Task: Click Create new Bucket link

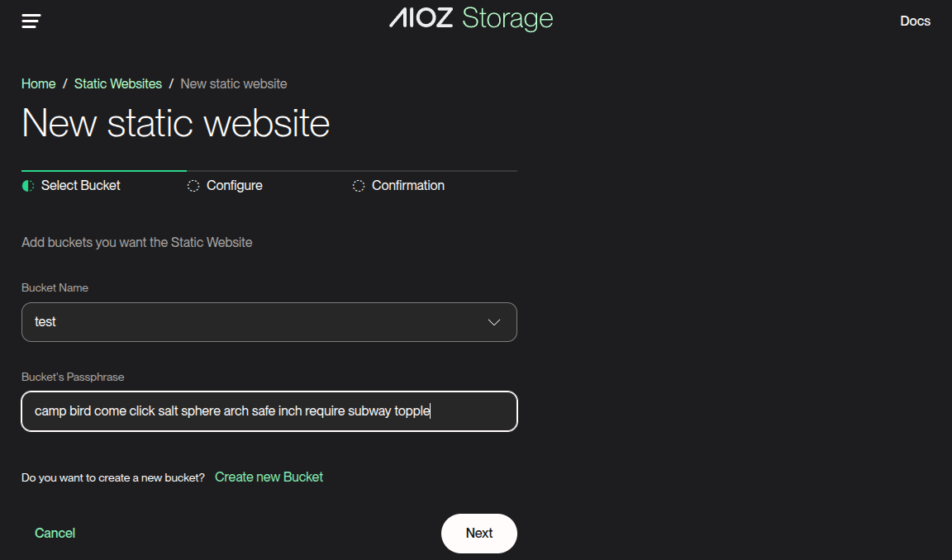Action: tap(269, 477)
